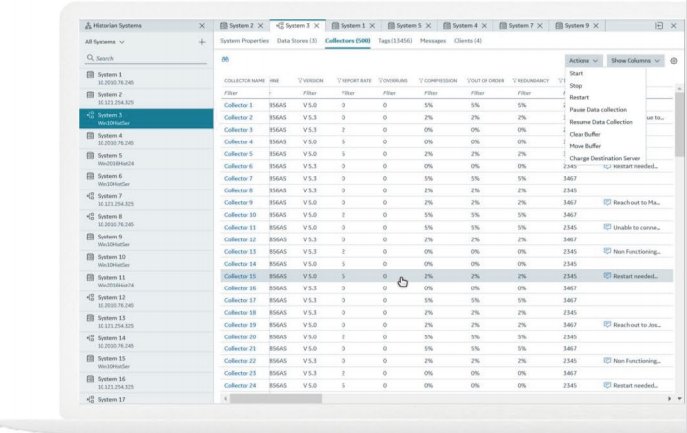Click the binoculars find icon above table
The image size is (687, 433).
point(225,59)
